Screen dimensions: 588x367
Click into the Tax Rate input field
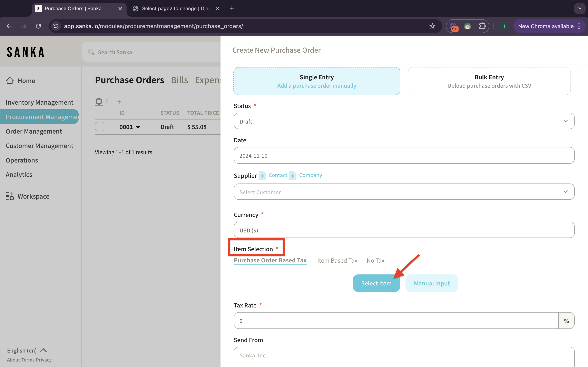coord(396,321)
